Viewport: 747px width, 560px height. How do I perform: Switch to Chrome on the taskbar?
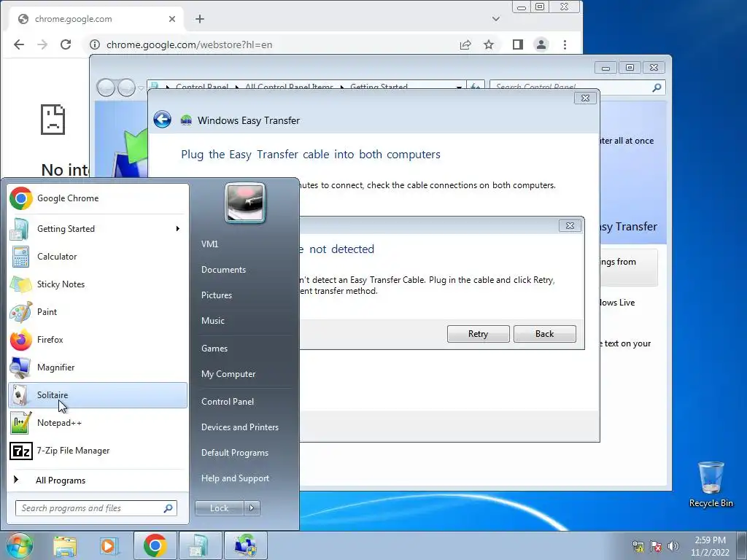(155, 545)
